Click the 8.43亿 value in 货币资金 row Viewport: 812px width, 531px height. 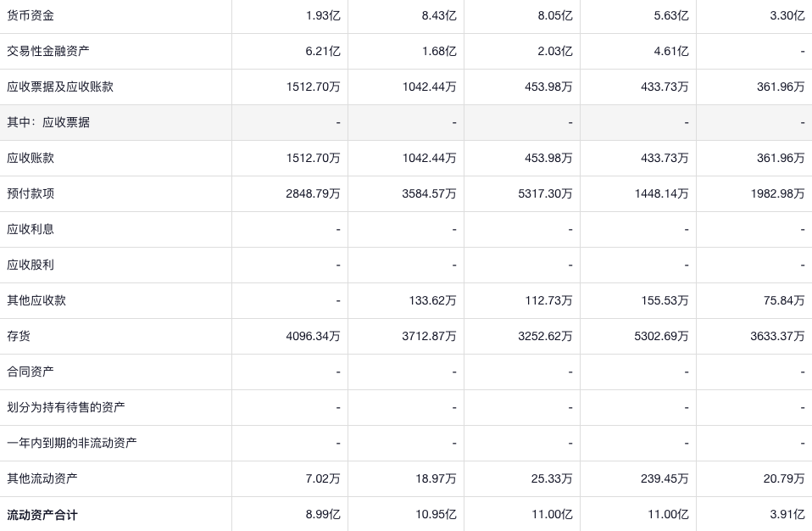(x=439, y=15)
